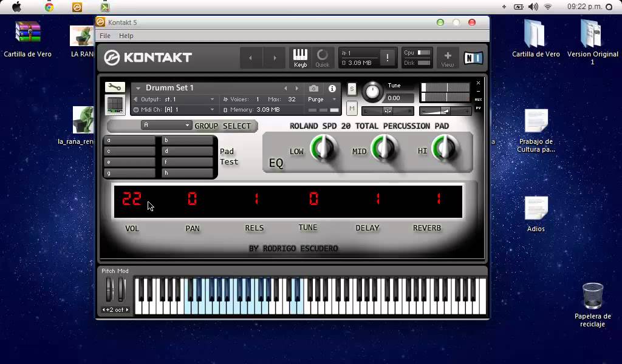
Task: Click the Tune knob
Action: tap(372, 92)
